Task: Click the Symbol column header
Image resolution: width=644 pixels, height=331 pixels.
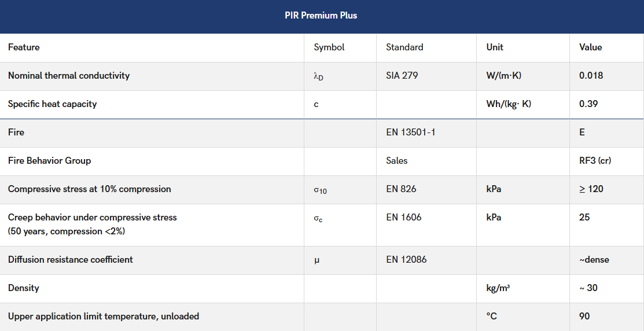Action: pyautogui.click(x=329, y=47)
